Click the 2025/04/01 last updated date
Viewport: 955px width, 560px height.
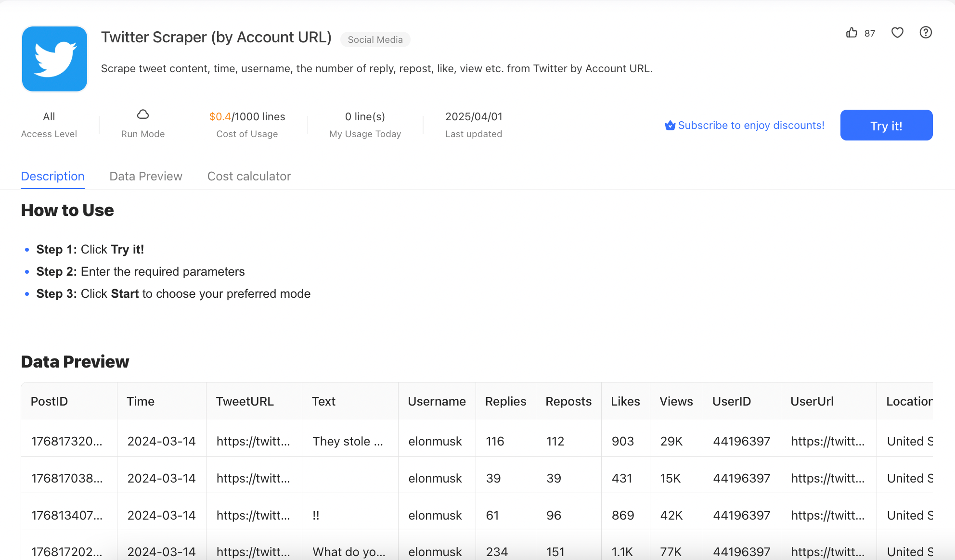point(474,116)
